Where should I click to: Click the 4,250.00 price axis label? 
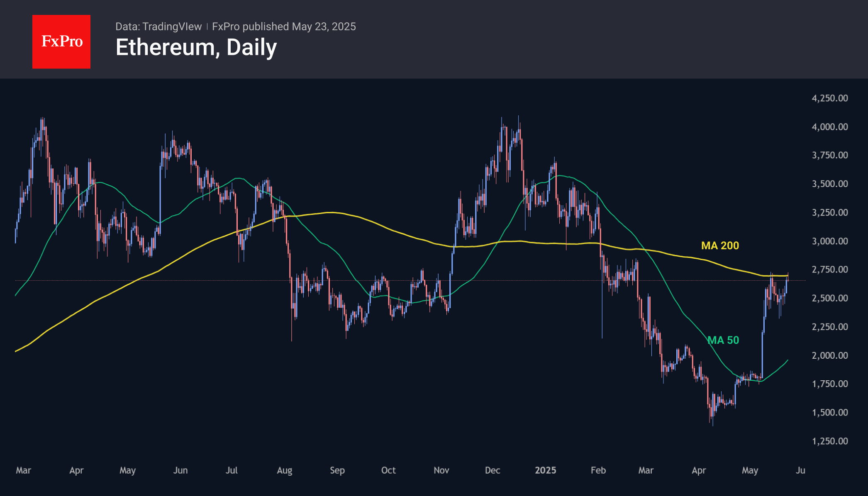(x=830, y=98)
